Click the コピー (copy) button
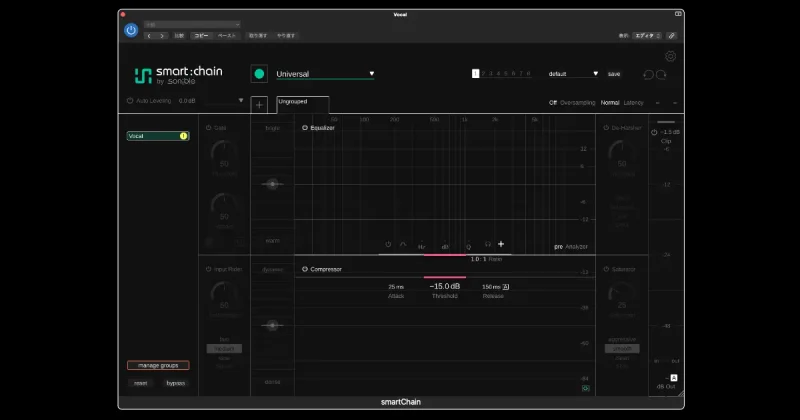 tap(201, 36)
